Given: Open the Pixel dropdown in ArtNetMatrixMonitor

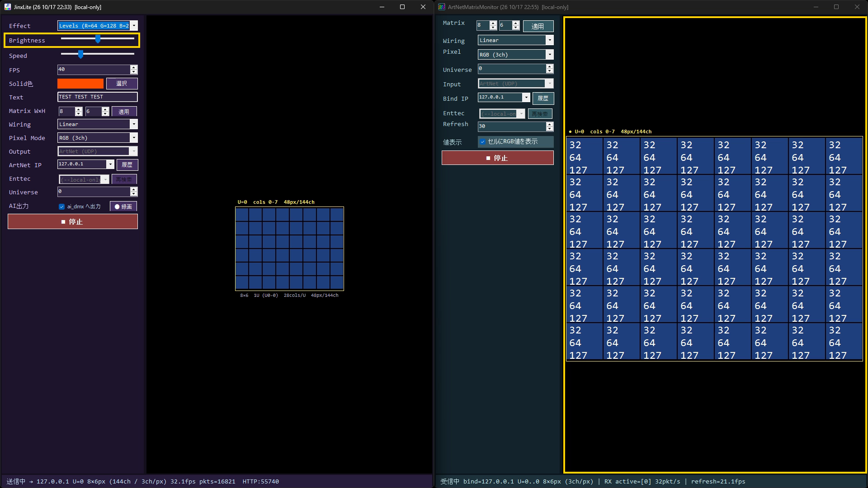Looking at the screenshot, I should [550, 55].
